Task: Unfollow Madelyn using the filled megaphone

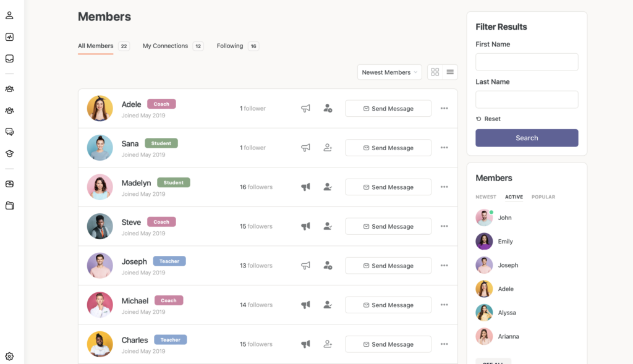Action: (x=305, y=187)
